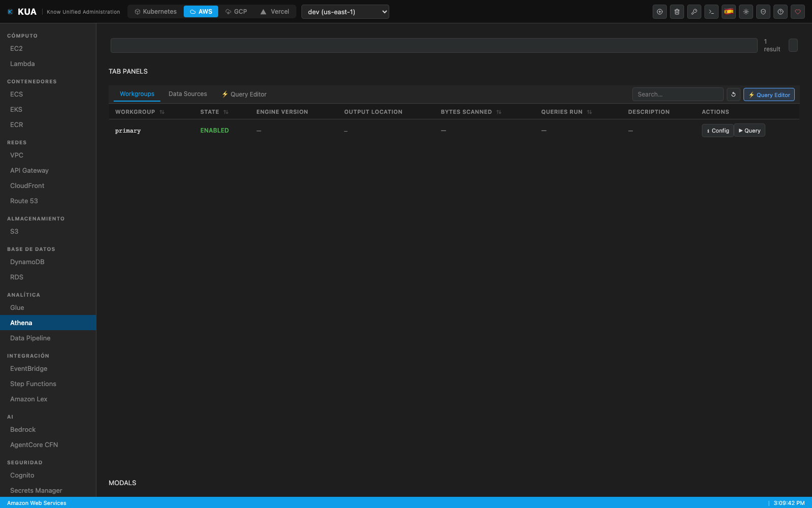Open AgentCore CFN in sidebar
The width and height of the screenshot is (812, 508).
click(x=48, y=445)
